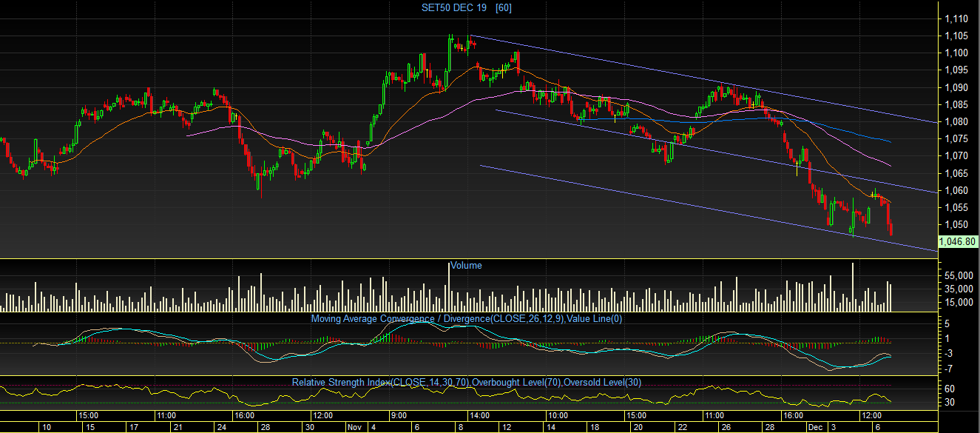Select the date label 18 on the axis
This screenshot has height=433, width=980.
595,427
